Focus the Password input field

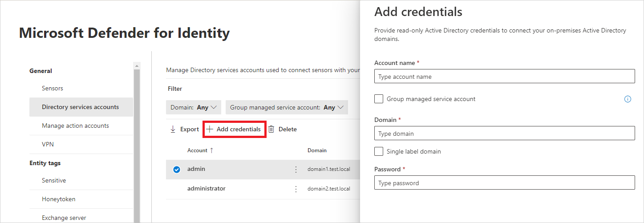point(505,183)
